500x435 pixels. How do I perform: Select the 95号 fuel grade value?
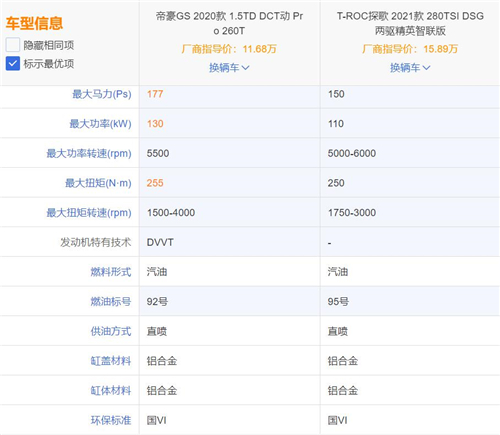click(338, 302)
